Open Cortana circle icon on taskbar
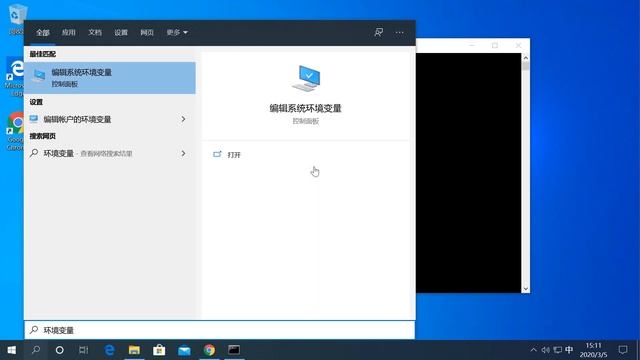 coord(60,350)
